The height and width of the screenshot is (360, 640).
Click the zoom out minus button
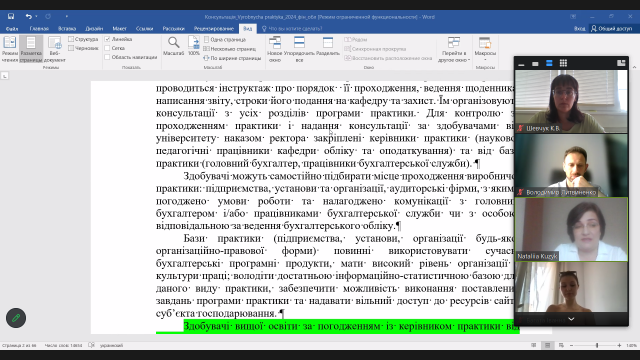tap(571, 345)
